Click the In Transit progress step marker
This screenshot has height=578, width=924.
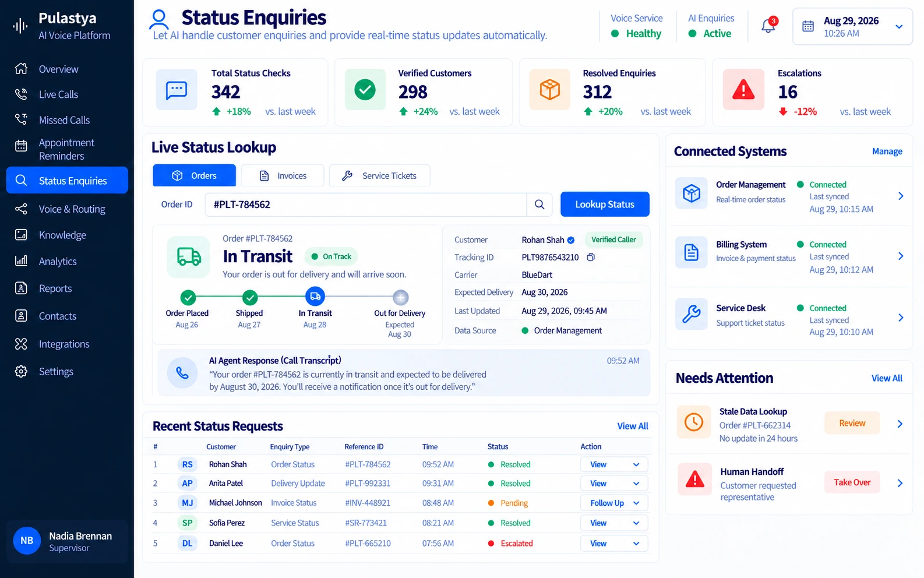click(315, 297)
